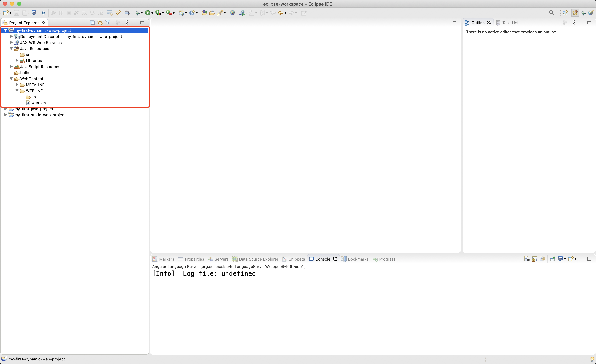The height and width of the screenshot is (364, 596).
Task: Switch to Debug perspective icon
Action: coord(583,13)
